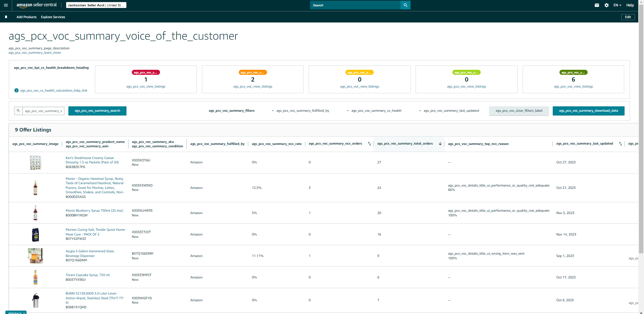View listings under the orange health badge
This screenshot has height=314, width=644.
(253, 87)
